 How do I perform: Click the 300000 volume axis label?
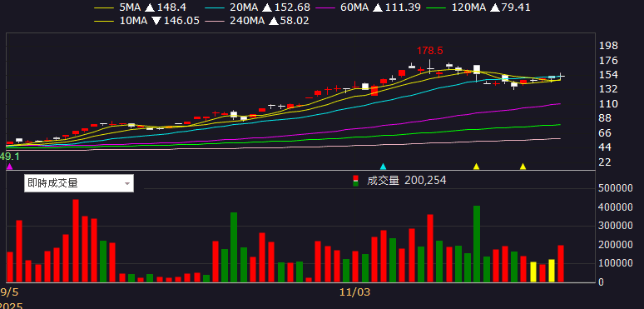pyautogui.click(x=616, y=226)
